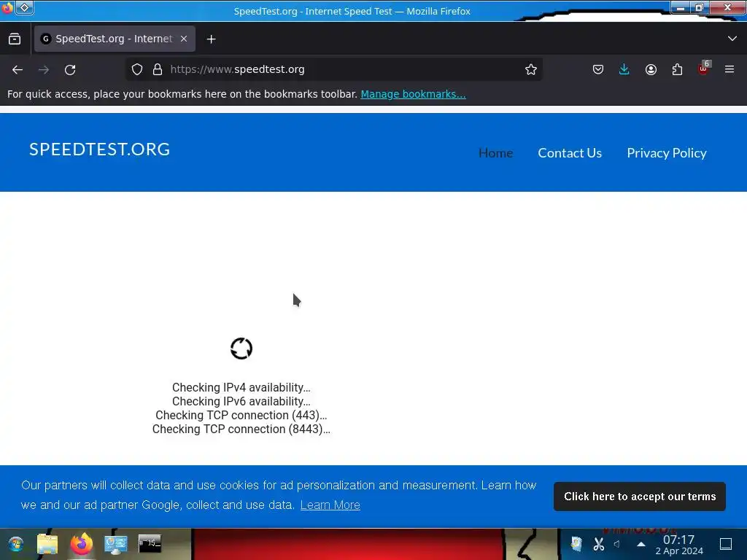Expand hidden system tray icons arrow

[x=641, y=544]
